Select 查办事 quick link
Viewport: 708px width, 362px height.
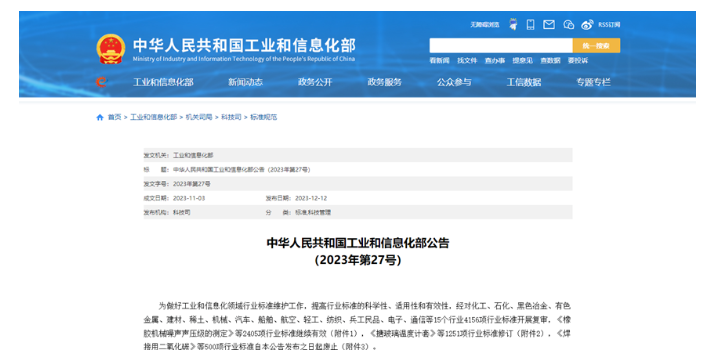[x=495, y=60]
